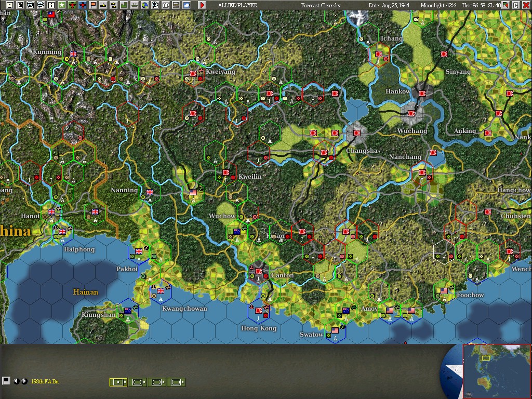This screenshot has width=532, height=399.
Task: Click the red end-turn play arrow
Action: (202, 5)
